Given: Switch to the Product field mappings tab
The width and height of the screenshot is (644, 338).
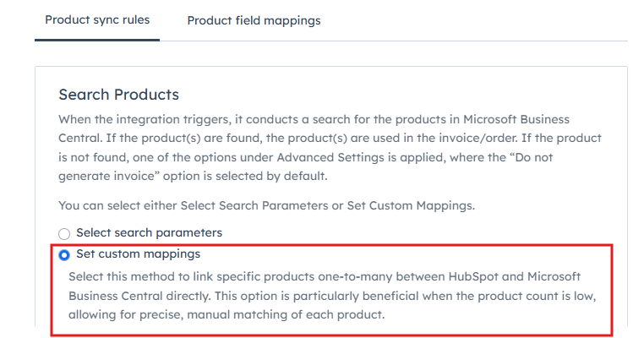Looking at the screenshot, I should click(x=254, y=20).
